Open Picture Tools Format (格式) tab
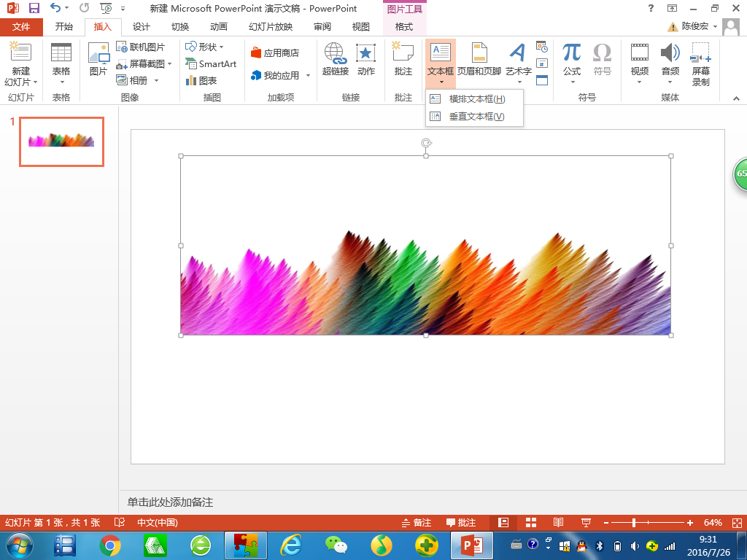This screenshot has width=747, height=560. pyautogui.click(x=404, y=27)
